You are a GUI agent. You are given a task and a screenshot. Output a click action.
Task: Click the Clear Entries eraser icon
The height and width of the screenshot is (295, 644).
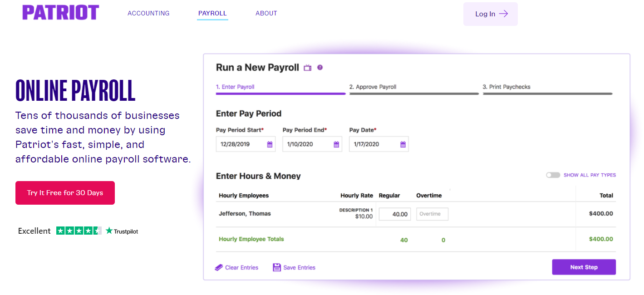click(x=219, y=267)
